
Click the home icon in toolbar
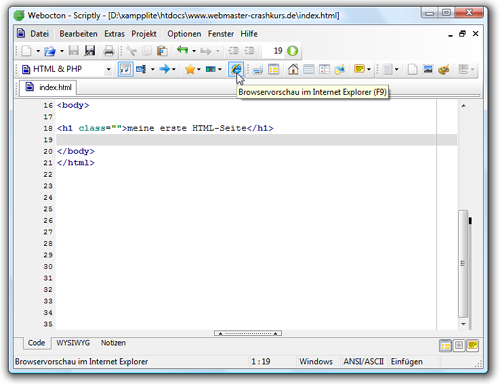[x=293, y=69]
